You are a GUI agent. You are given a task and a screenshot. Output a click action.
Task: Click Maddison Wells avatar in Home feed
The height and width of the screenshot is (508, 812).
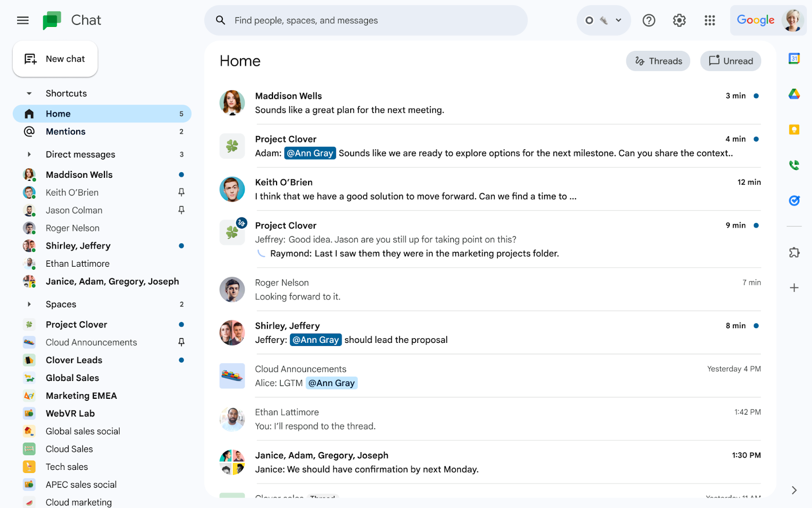232,103
